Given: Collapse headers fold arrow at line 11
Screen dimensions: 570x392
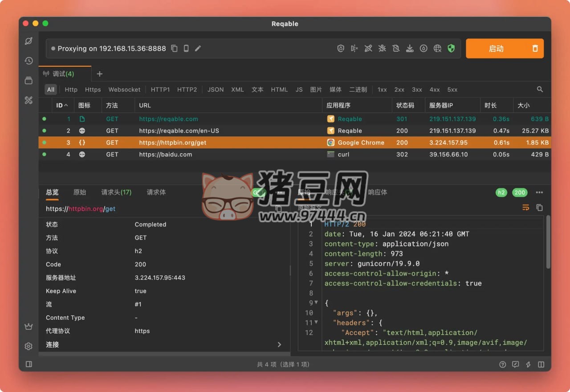Looking at the screenshot, I should (x=317, y=322).
